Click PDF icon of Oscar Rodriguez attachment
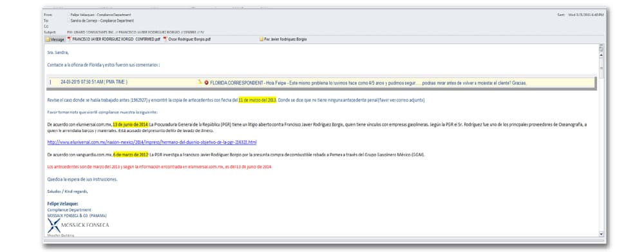 [165, 39]
